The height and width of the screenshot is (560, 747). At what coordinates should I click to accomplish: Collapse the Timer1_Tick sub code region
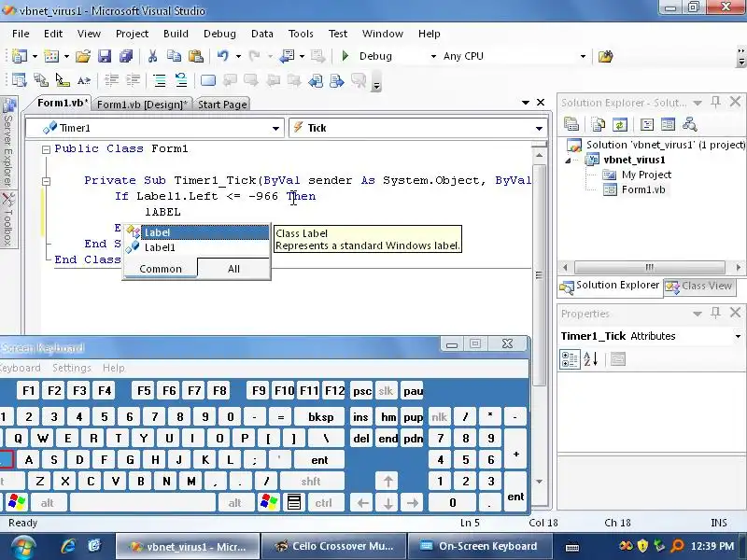(46, 181)
